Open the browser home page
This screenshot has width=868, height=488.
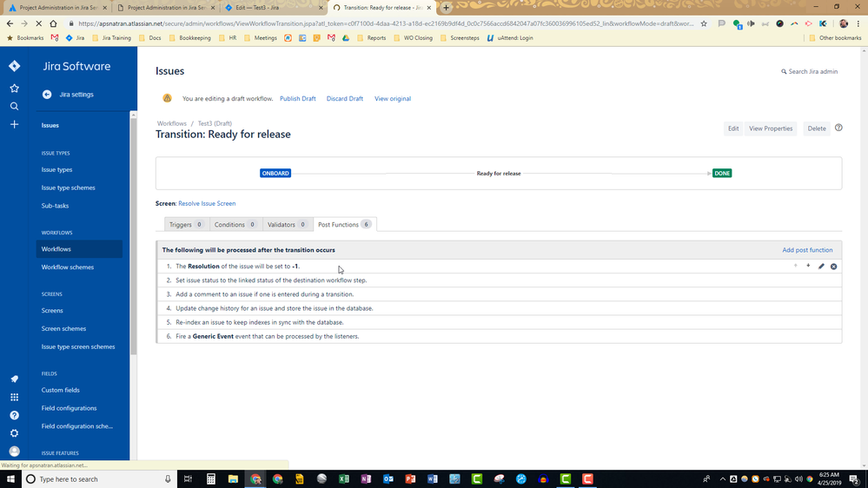tap(53, 23)
